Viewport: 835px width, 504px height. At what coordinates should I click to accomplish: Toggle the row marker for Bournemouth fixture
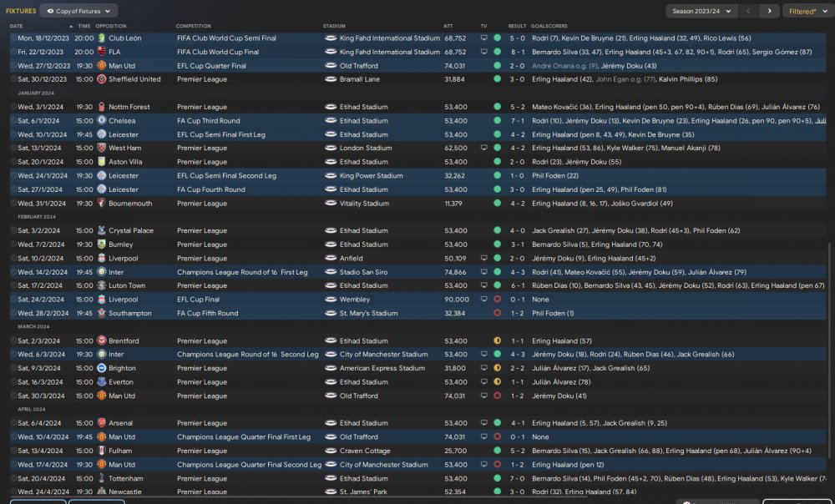[x=13, y=204]
